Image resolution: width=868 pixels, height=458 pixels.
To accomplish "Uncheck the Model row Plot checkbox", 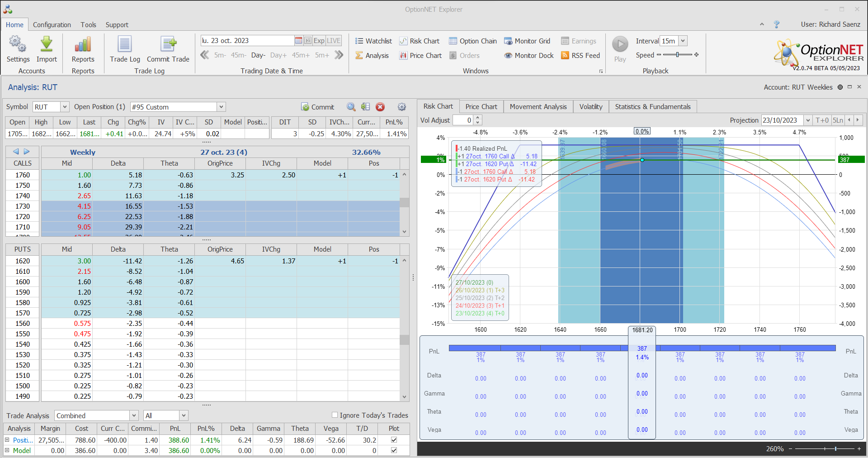I will click(x=394, y=450).
